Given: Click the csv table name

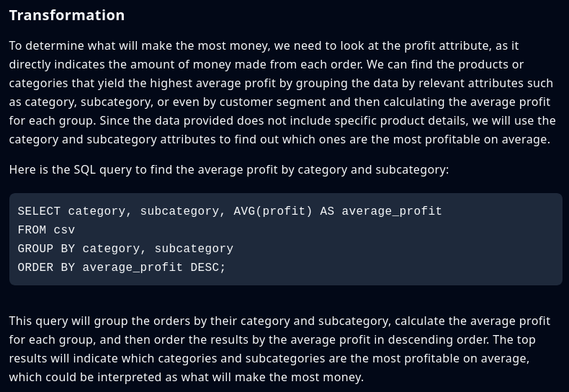Looking at the screenshot, I should tap(64, 231).
